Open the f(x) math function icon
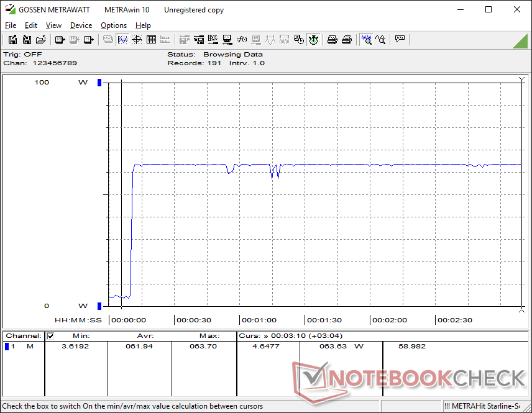The image size is (532, 413). pyautogui.click(x=242, y=40)
